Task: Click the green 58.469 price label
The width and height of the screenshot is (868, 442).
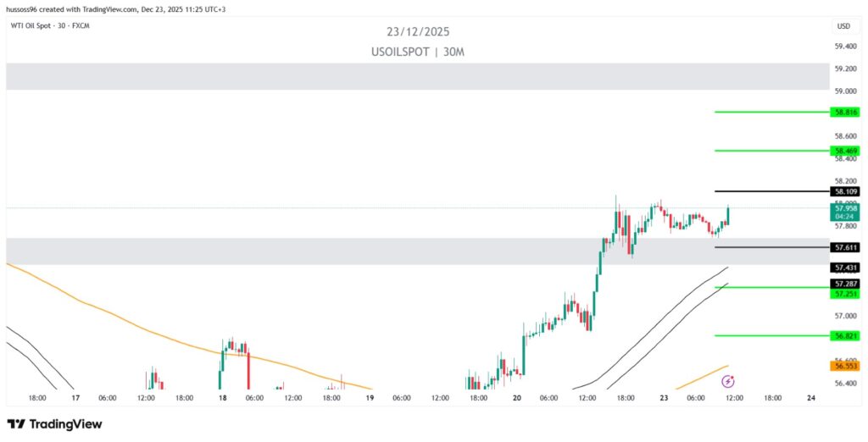Action: pyautogui.click(x=845, y=151)
